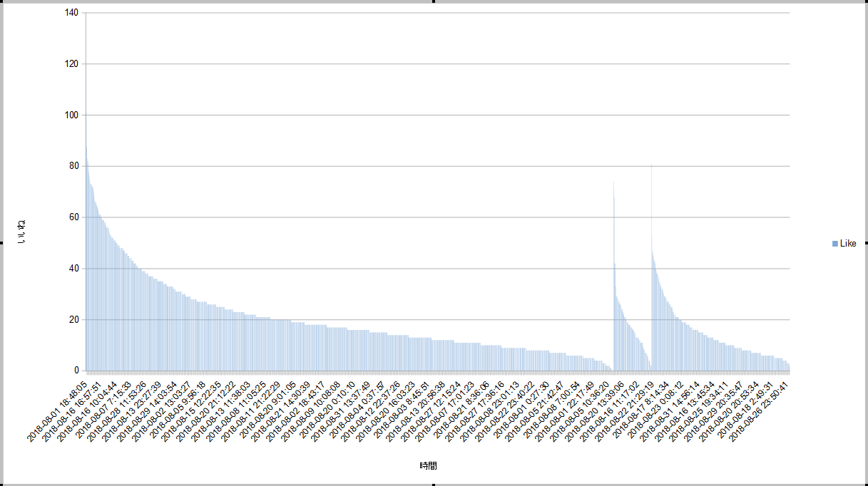Click the second spike bar near 80
This screenshot has width=868, height=486.
651,271
